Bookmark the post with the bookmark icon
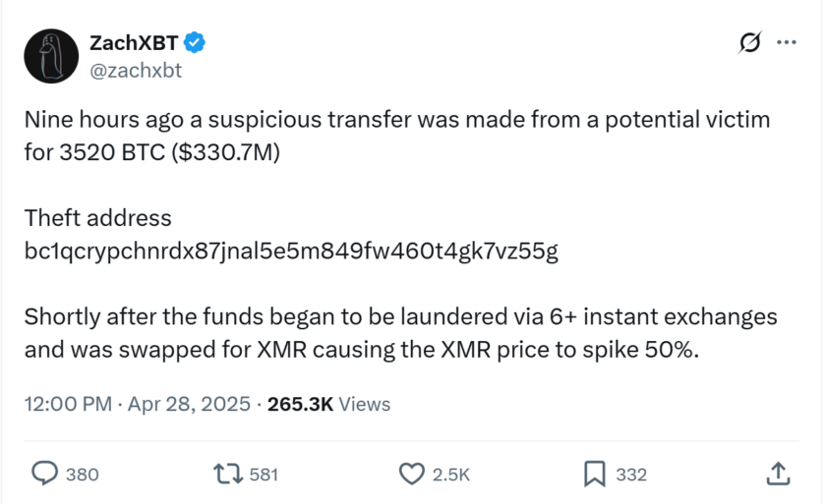The image size is (826, 504). [595, 474]
